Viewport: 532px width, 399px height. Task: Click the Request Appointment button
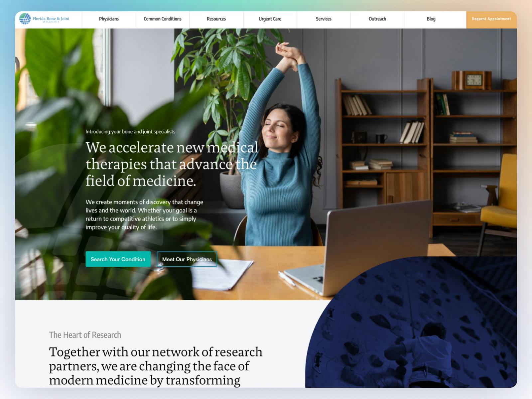point(491,20)
